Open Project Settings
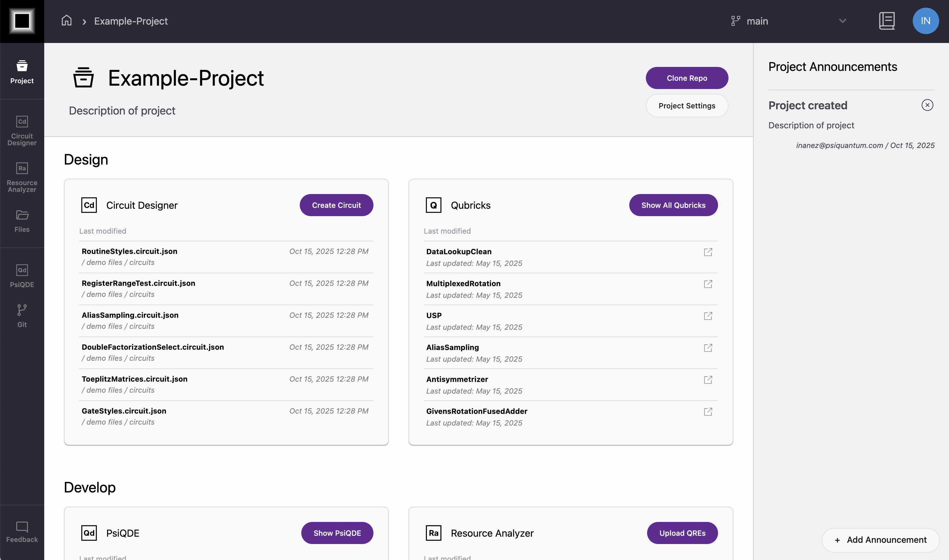This screenshot has width=949, height=560. [x=687, y=106]
